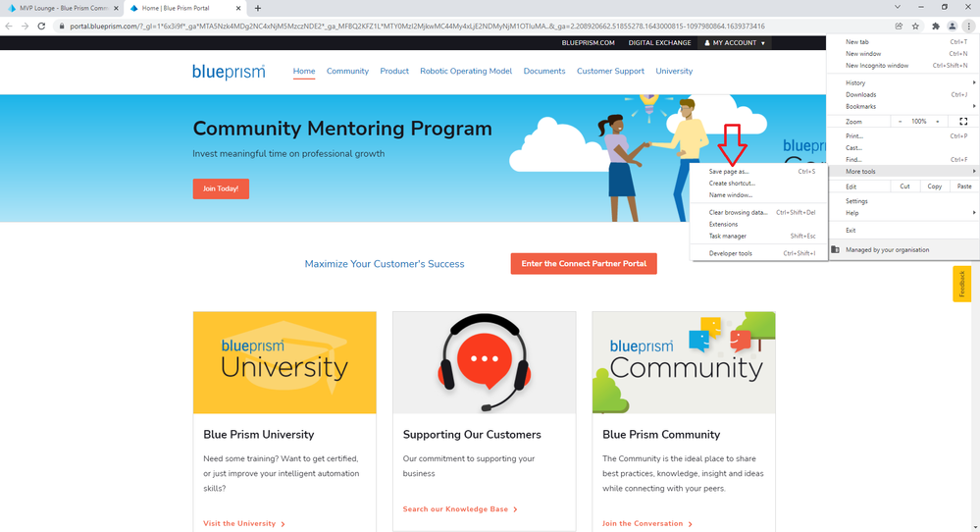Close the Home Blue Prism Portal tab
The image size is (980, 532).
pyautogui.click(x=238, y=8)
